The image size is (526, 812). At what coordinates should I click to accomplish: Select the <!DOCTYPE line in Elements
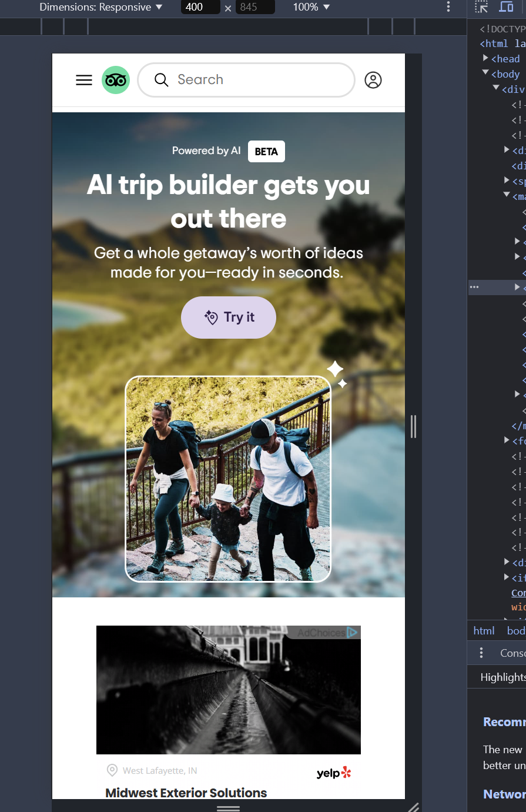(502, 28)
